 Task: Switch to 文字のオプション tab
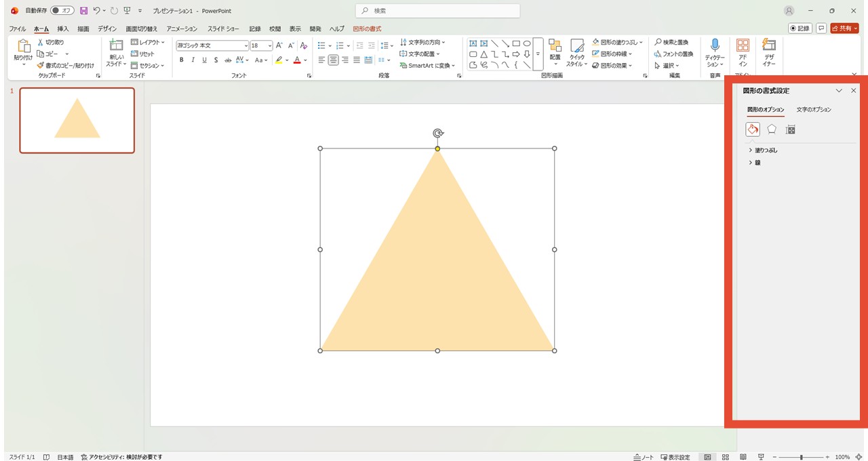[x=814, y=110]
